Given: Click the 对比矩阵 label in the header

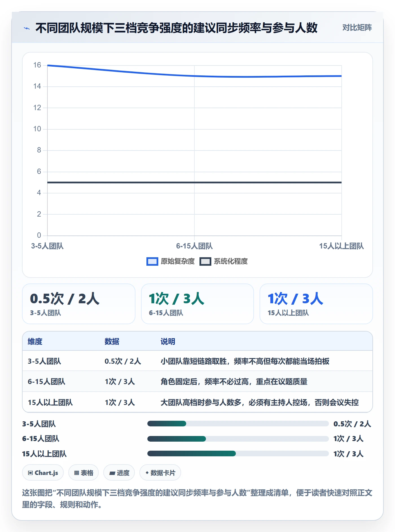Looking at the screenshot, I should (x=357, y=27).
